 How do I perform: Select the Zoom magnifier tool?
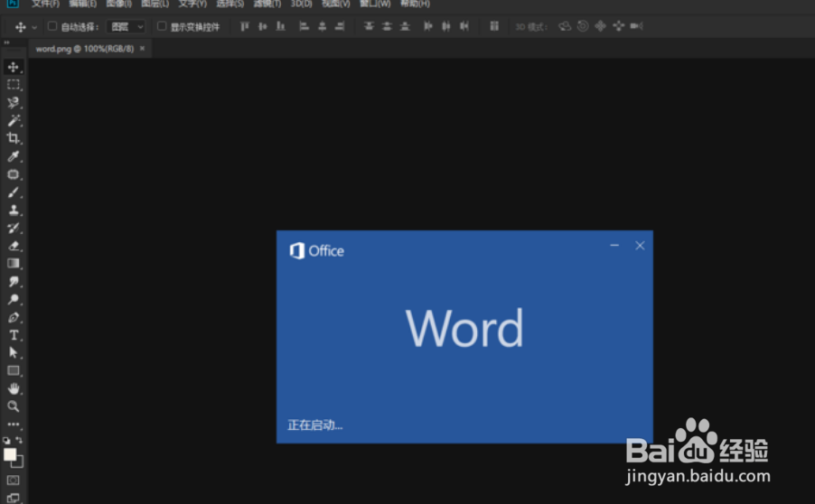coord(14,406)
